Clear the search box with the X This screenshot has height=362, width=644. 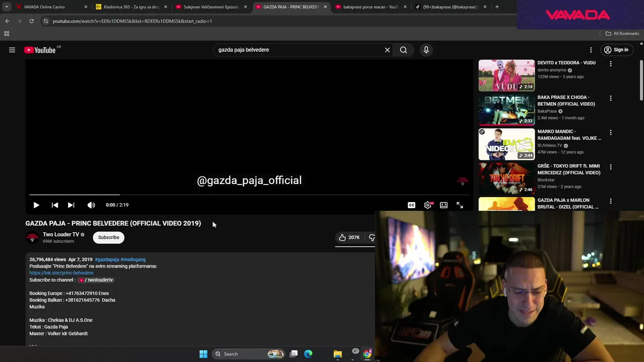[387, 50]
